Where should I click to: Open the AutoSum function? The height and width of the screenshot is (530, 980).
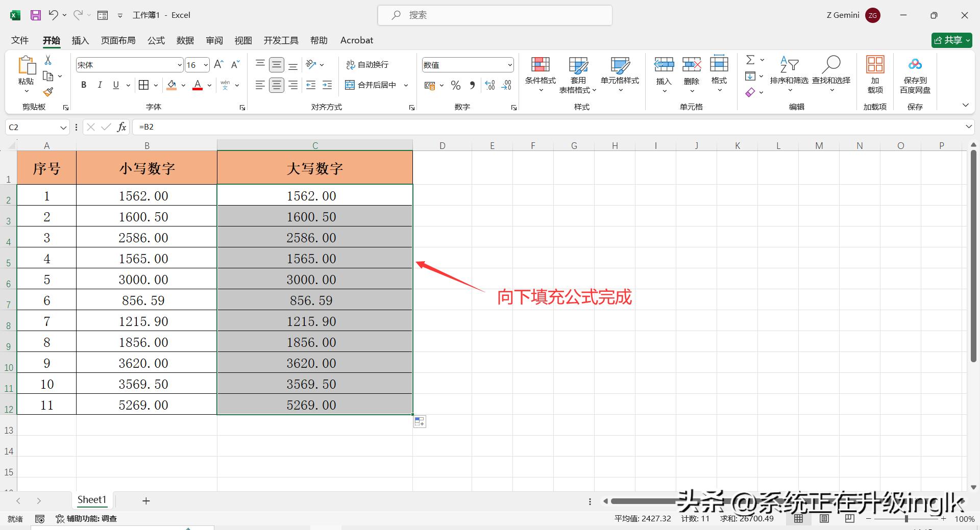tap(750, 59)
